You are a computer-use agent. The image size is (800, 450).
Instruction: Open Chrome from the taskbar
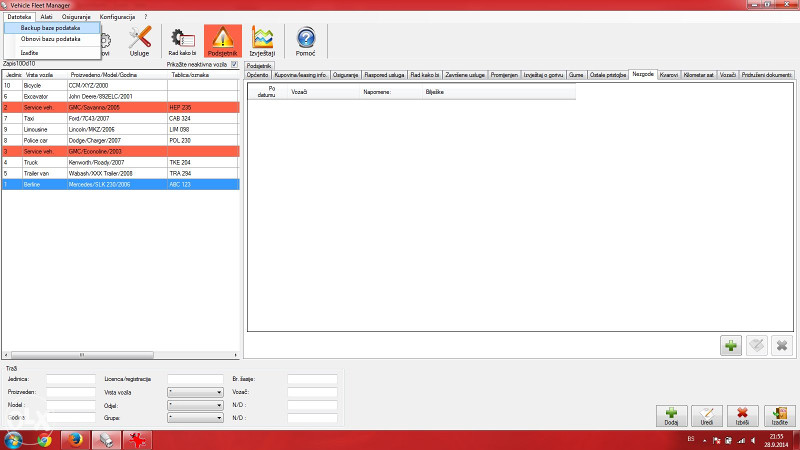coord(44,440)
